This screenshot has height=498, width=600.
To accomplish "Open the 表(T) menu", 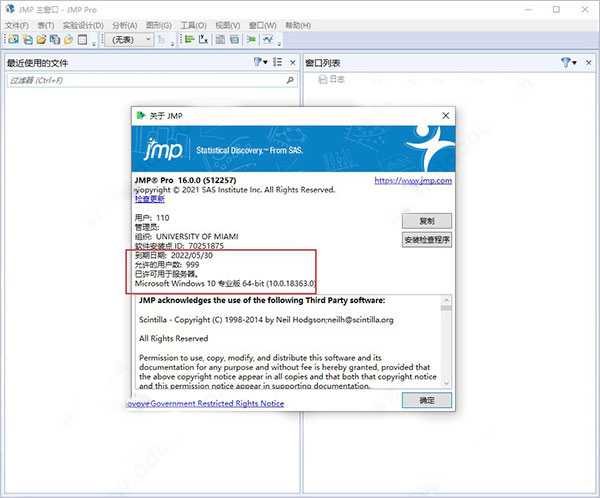I will 46,25.
